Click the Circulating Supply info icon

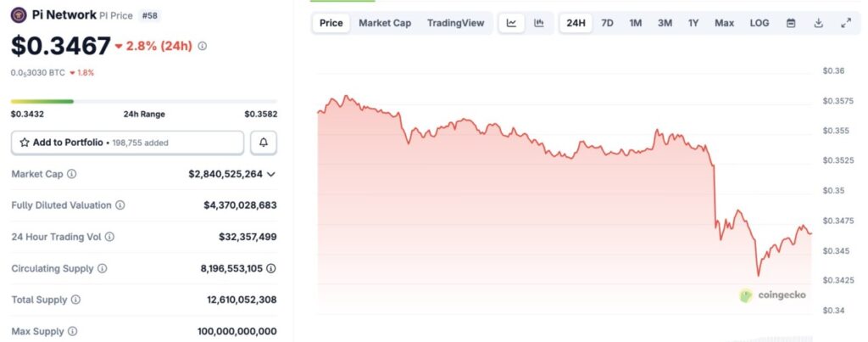pyautogui.click(x=102, y=268)
